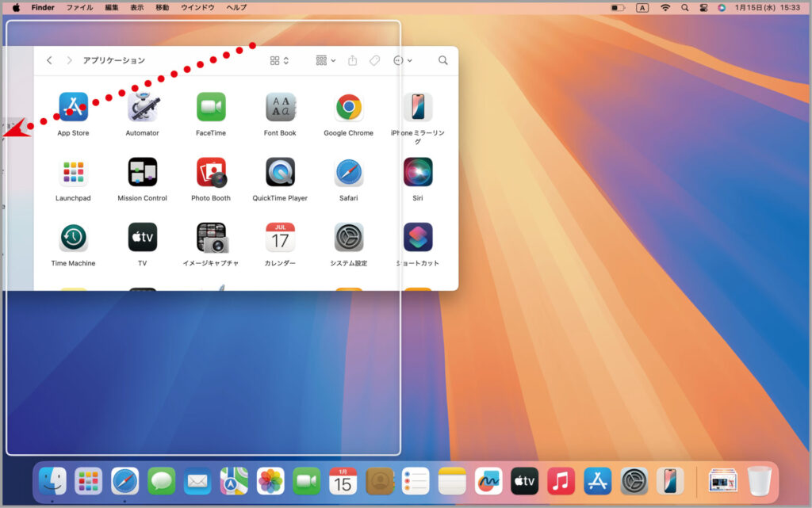The height and width of the screenshot is (508, 812).
Task: Open the Apple menu
Action: point(16,8)
